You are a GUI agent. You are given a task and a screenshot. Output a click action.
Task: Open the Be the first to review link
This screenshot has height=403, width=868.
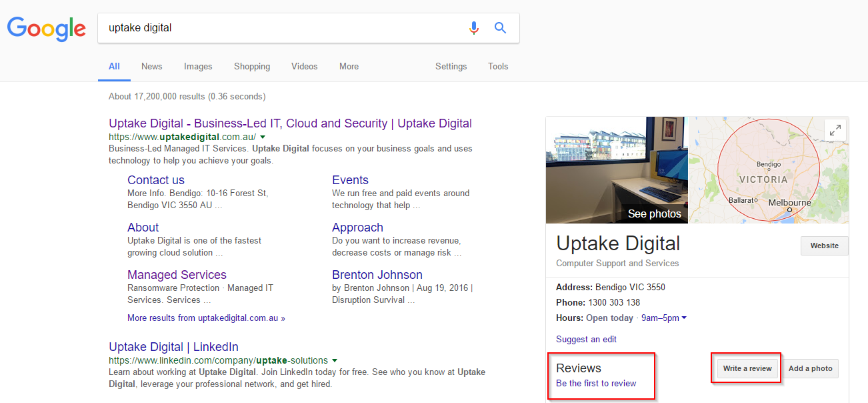pyautogui.click(x=596, y=384)
